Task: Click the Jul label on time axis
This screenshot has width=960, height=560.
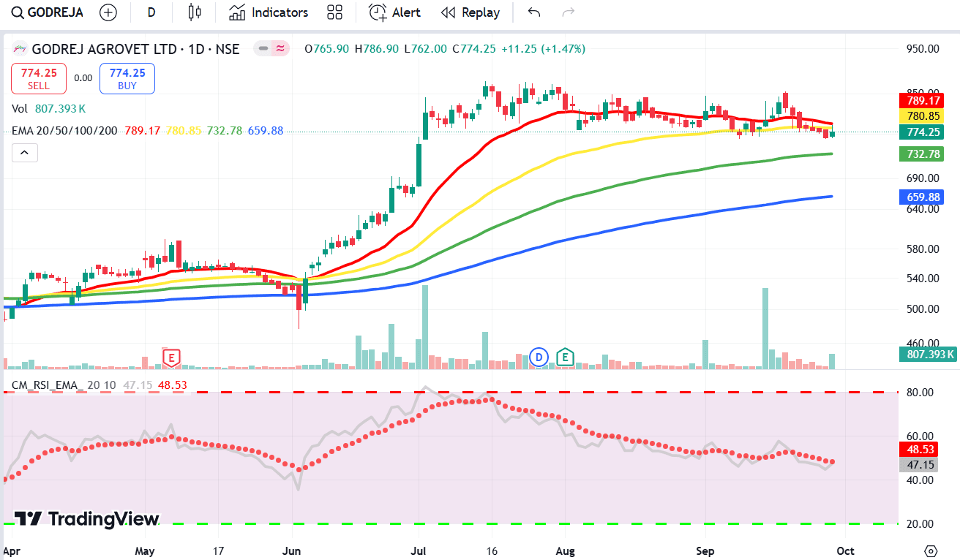Action: 420,550
